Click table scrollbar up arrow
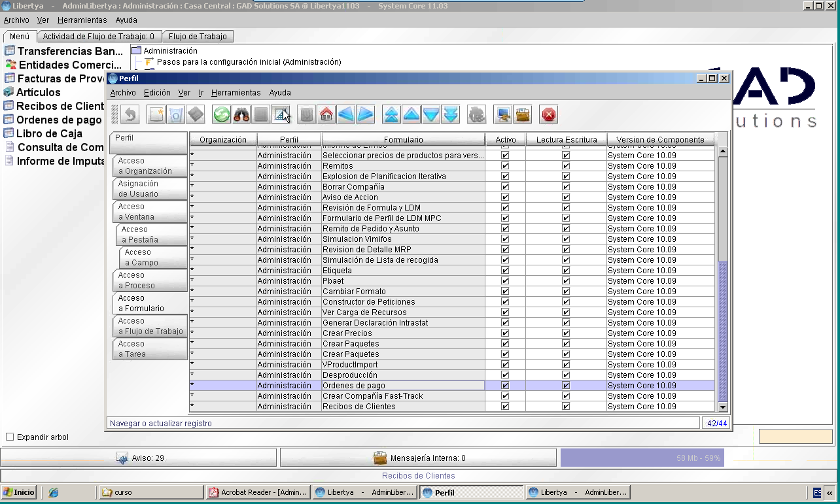Viewport: 840px width, 504px height. tap(723, 152)
